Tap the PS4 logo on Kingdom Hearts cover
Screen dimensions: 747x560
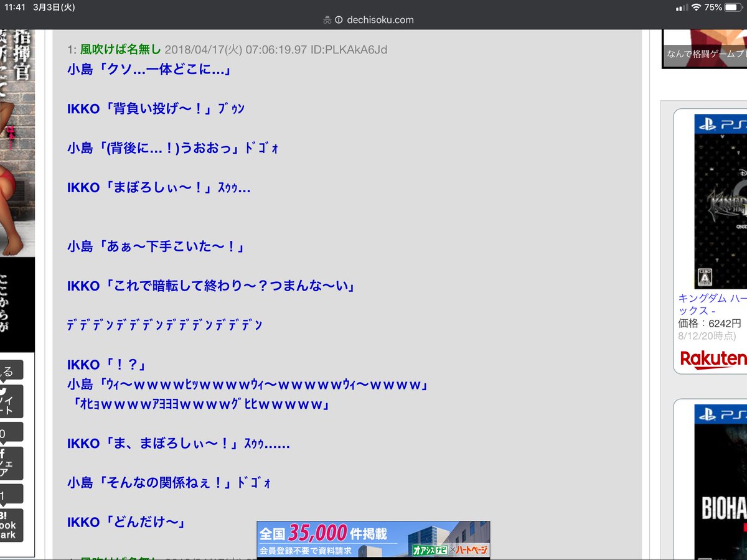coord(722,124)
